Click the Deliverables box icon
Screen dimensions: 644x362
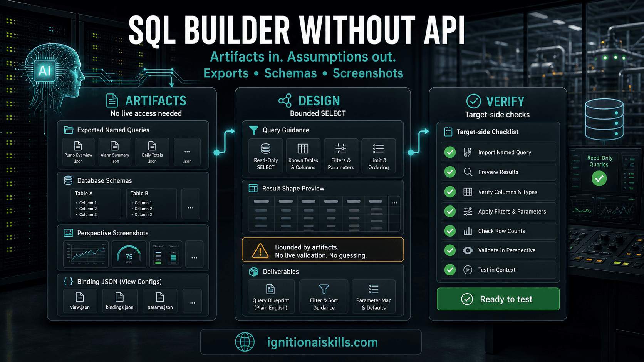pos(254,272)
